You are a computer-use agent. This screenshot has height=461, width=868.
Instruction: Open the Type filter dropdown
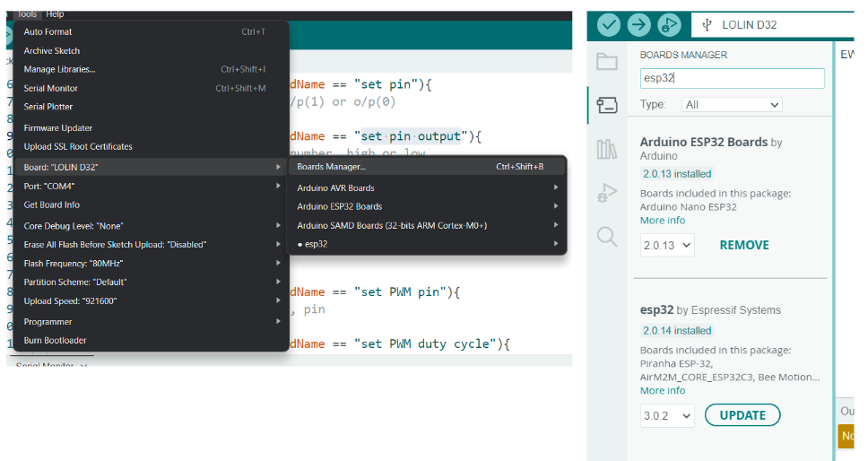click(x=732, y=105)
